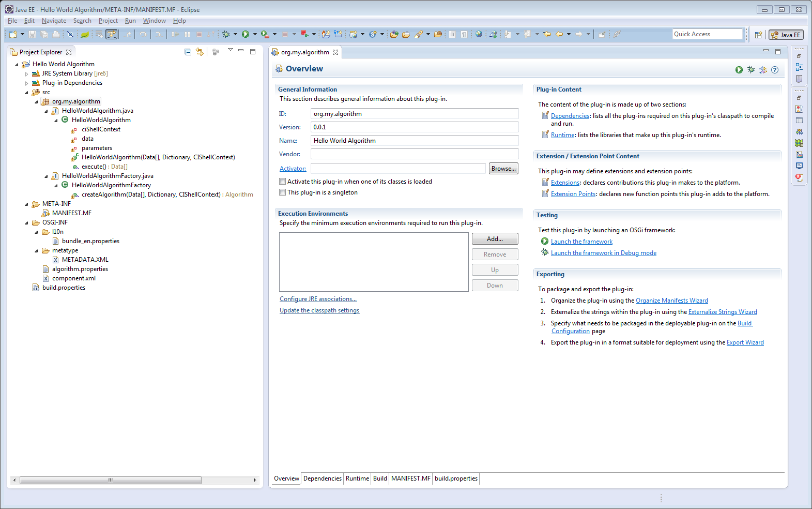Click Browse button next to Activator
The height and width of the screenshot is (509, 812).
click(503, 169)
